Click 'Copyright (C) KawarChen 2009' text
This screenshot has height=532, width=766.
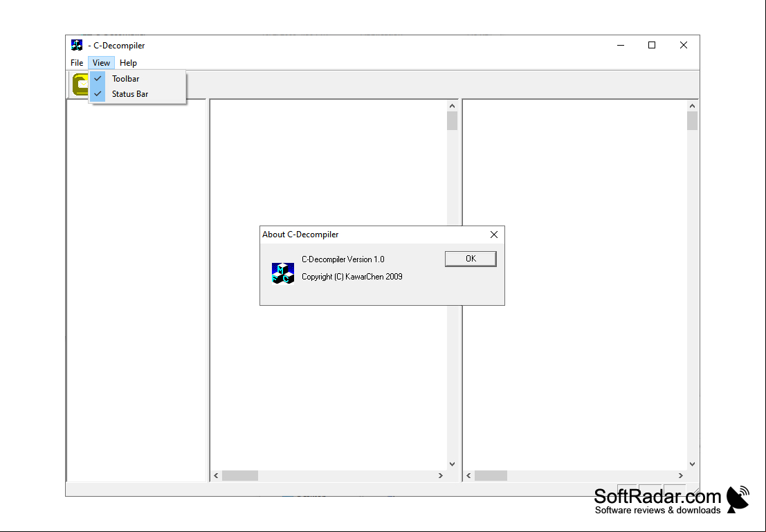pyautogui.click(x=352, y=277)
